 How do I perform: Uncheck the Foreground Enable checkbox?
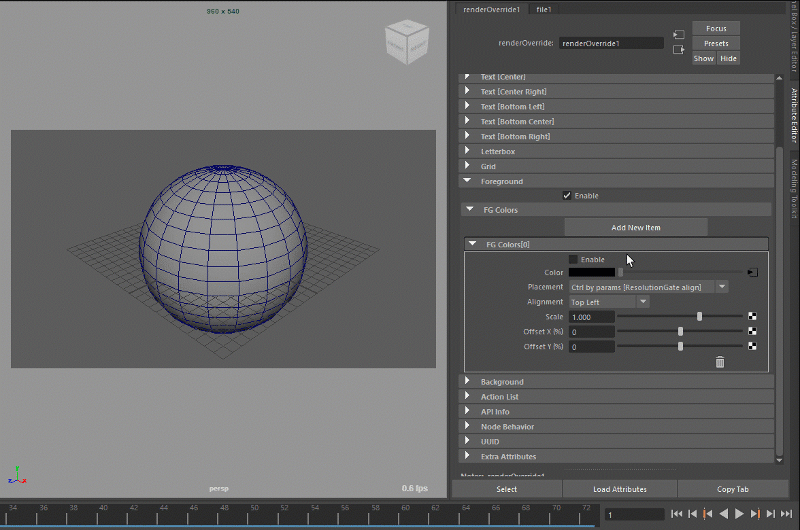pos(568,196)
